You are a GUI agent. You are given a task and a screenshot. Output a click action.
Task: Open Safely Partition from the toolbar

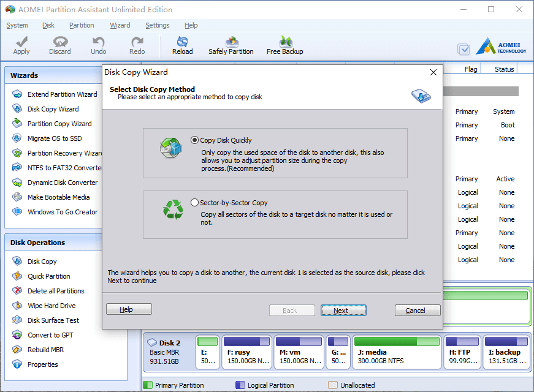pos(231,46)
